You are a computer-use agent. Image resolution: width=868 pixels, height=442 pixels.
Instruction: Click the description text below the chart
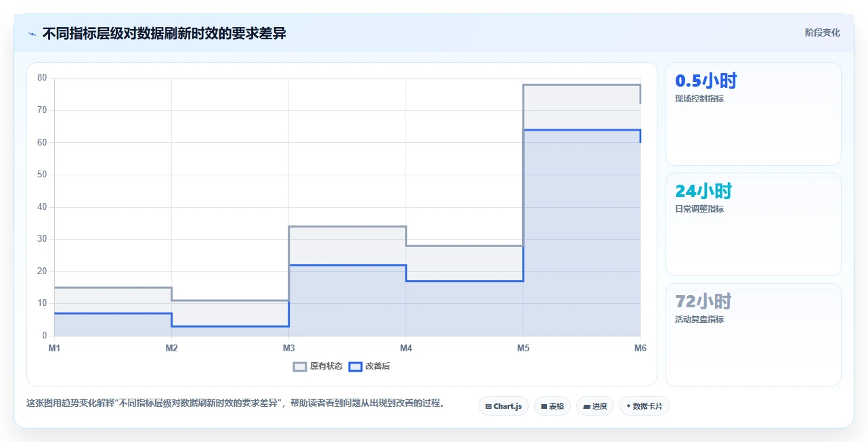[236, 403]
